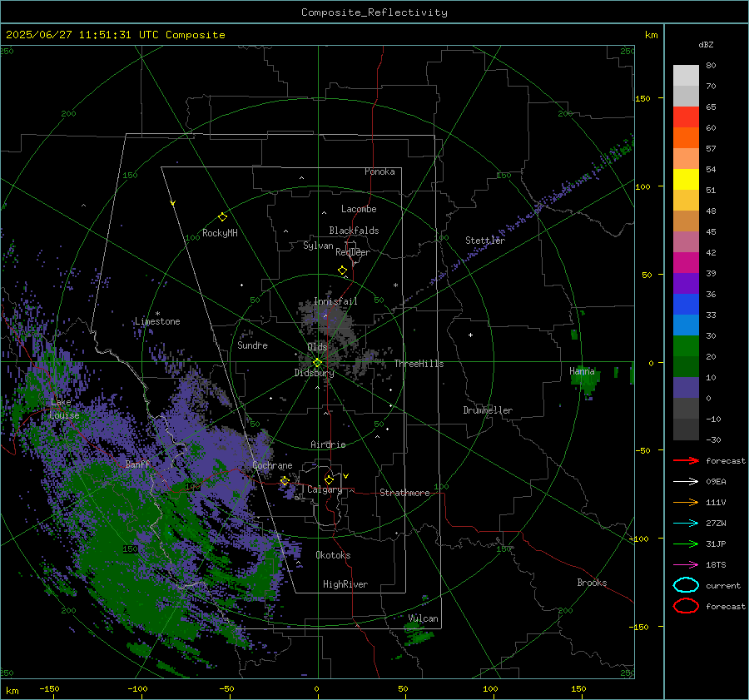Click the Banff town label
749x700 pixels.
(x=138, y=464)
